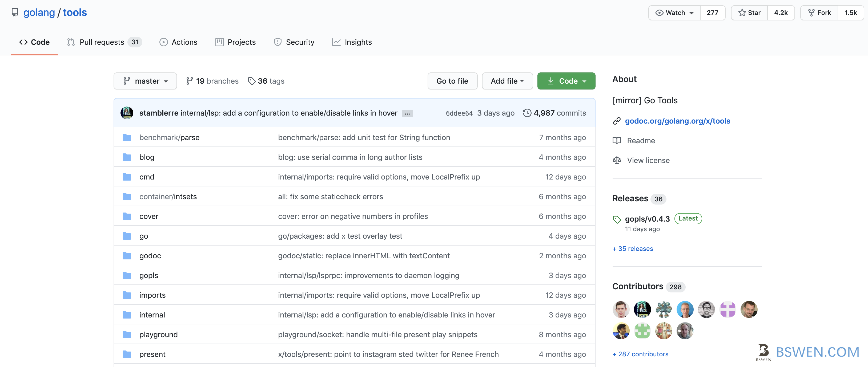Open the Security tab

click(x=294, y=42)
